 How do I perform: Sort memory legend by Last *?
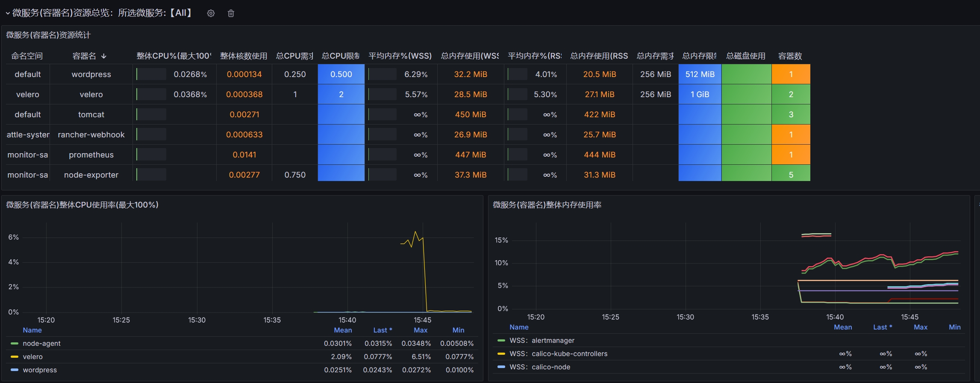pos(883,327)
